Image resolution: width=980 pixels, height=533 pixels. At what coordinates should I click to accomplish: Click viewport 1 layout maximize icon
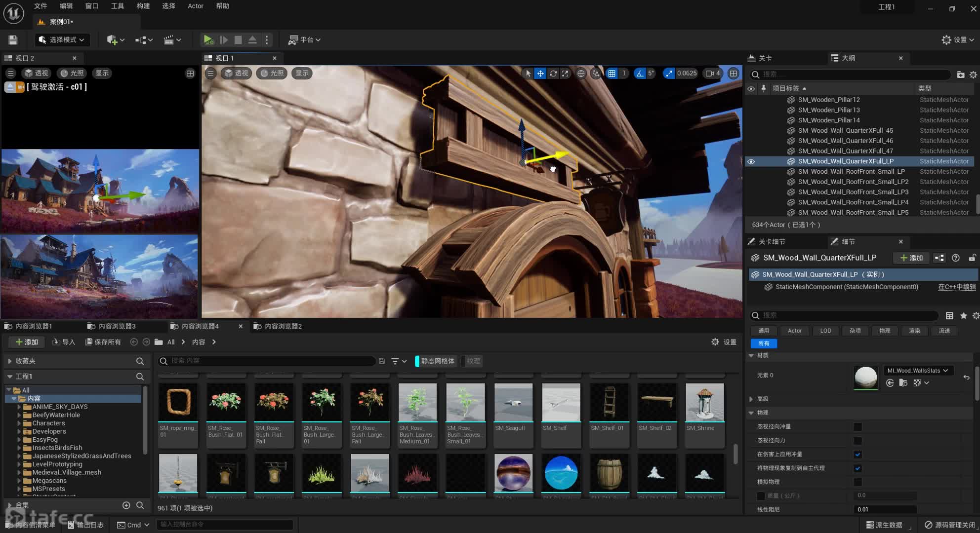pos(734,74)
